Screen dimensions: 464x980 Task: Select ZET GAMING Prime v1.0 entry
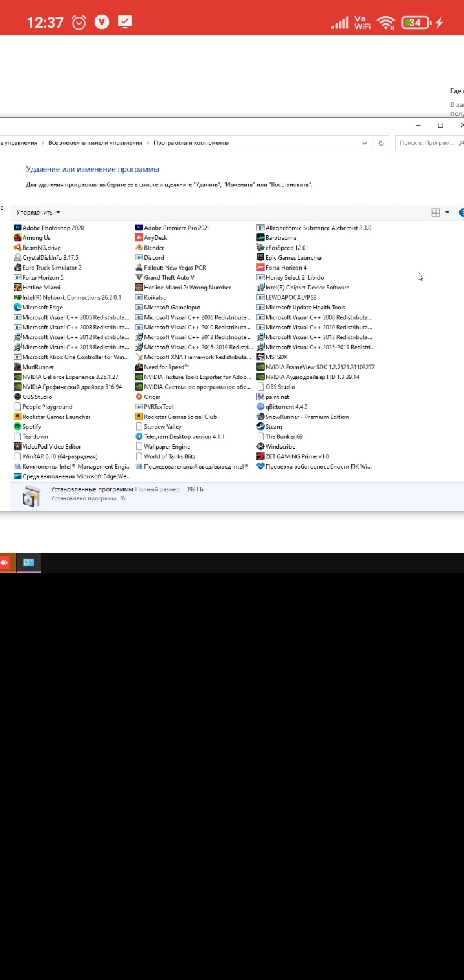(x=293, y=456)
